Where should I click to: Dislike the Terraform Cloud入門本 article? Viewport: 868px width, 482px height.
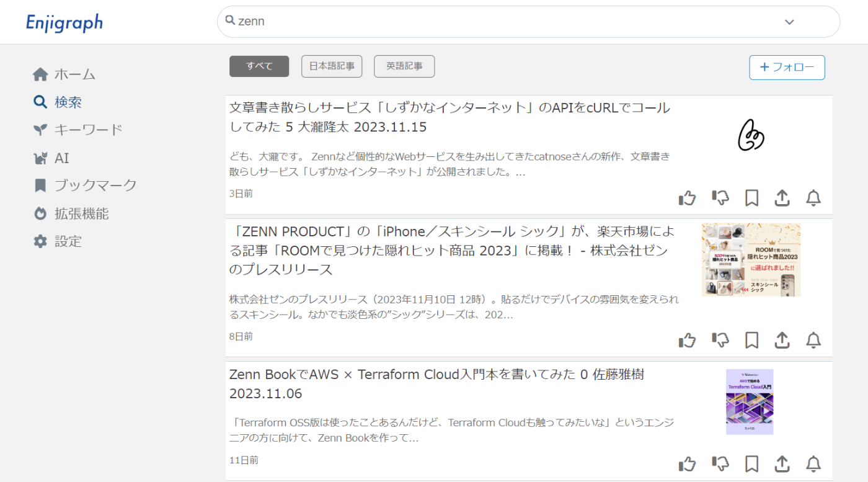(x=720, y=464)
